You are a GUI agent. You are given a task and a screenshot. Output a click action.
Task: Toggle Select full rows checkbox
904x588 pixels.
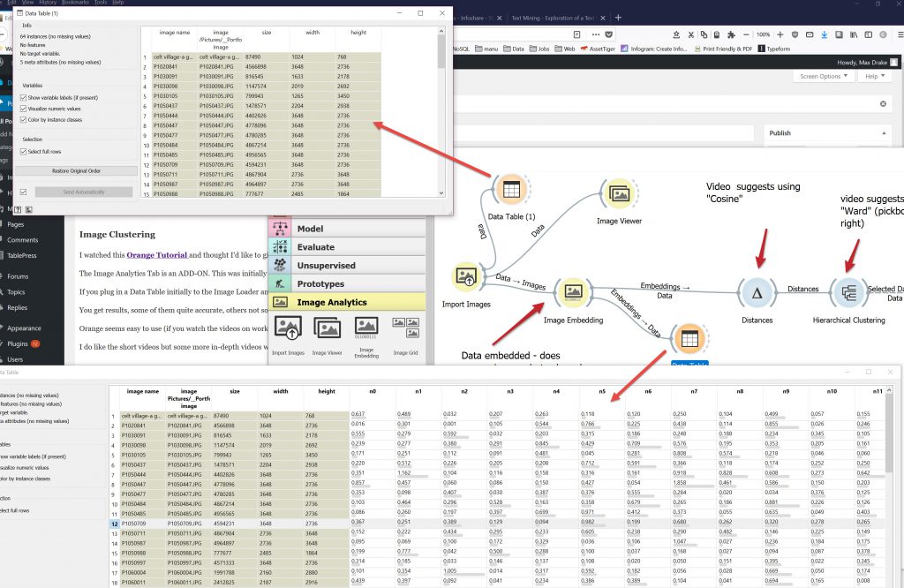click(x=24, y=152)
